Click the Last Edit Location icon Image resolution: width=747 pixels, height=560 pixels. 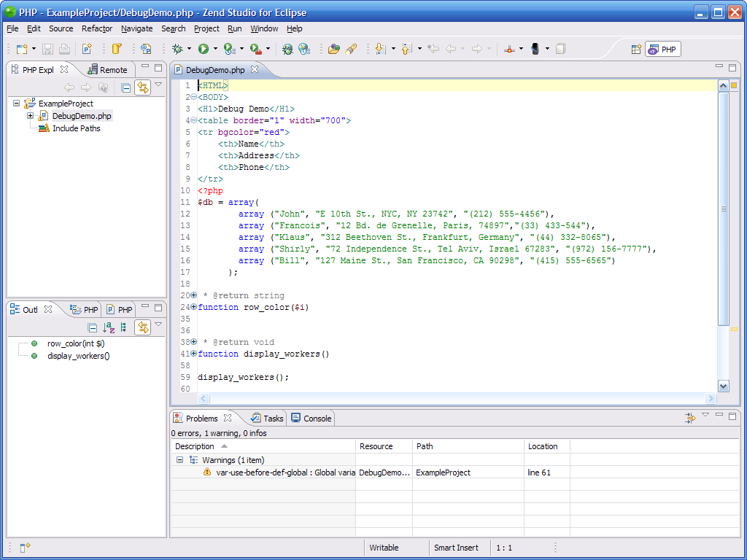coord(433,49)
